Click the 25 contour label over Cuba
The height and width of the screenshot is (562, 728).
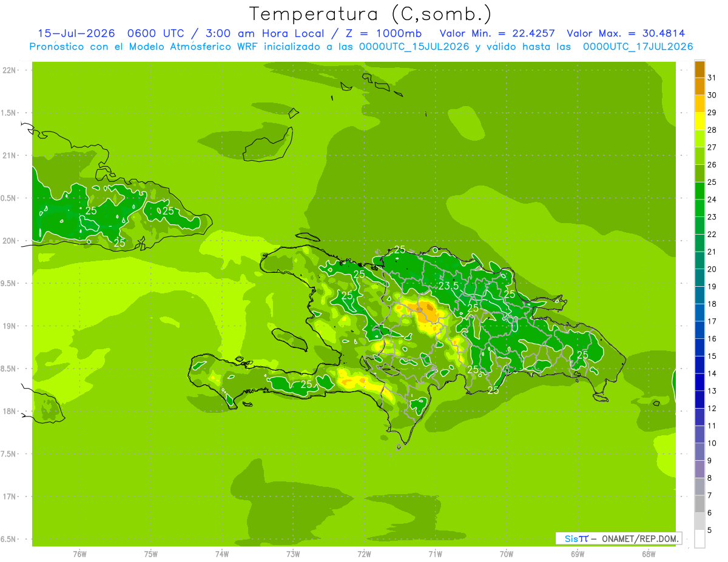[91, 210]
